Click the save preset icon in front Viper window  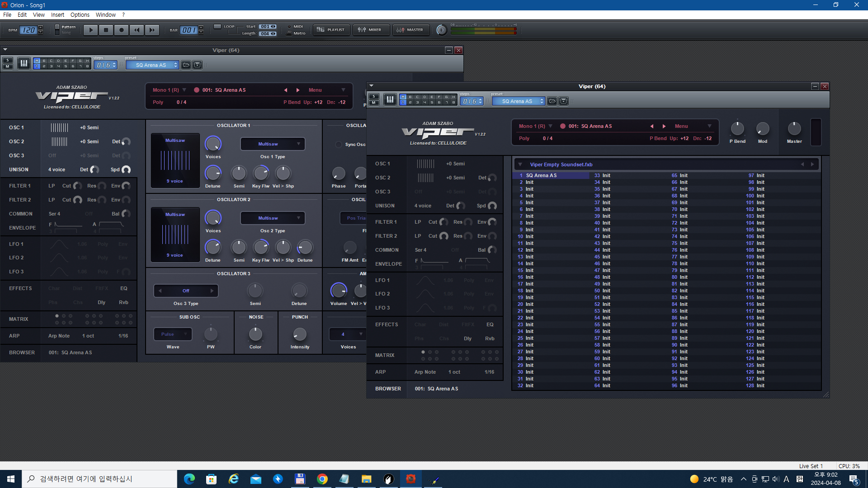tap(563, 101)
